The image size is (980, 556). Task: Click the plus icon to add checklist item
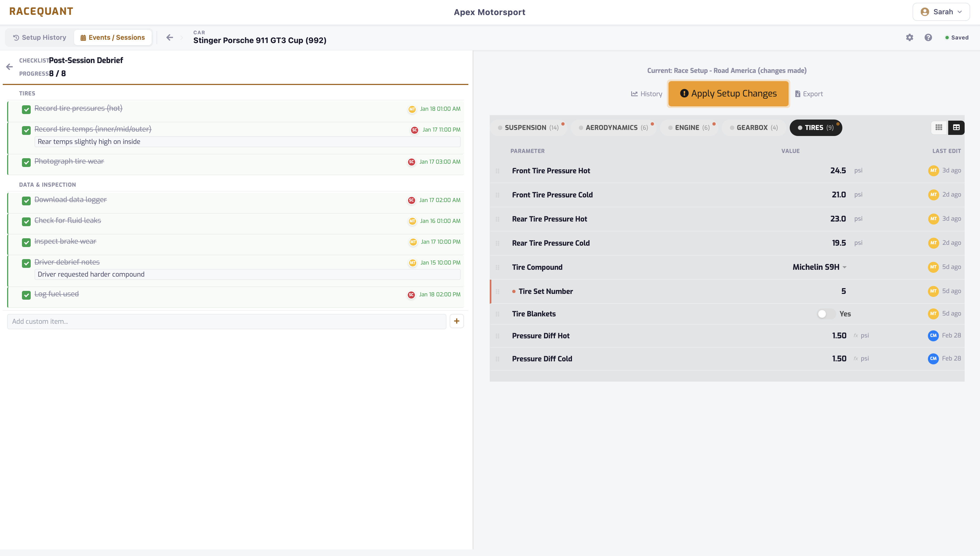click(457, 321)
